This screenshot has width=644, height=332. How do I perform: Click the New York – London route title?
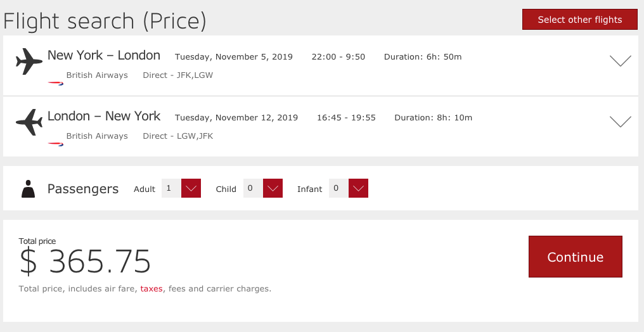click(x=104, y=56)
